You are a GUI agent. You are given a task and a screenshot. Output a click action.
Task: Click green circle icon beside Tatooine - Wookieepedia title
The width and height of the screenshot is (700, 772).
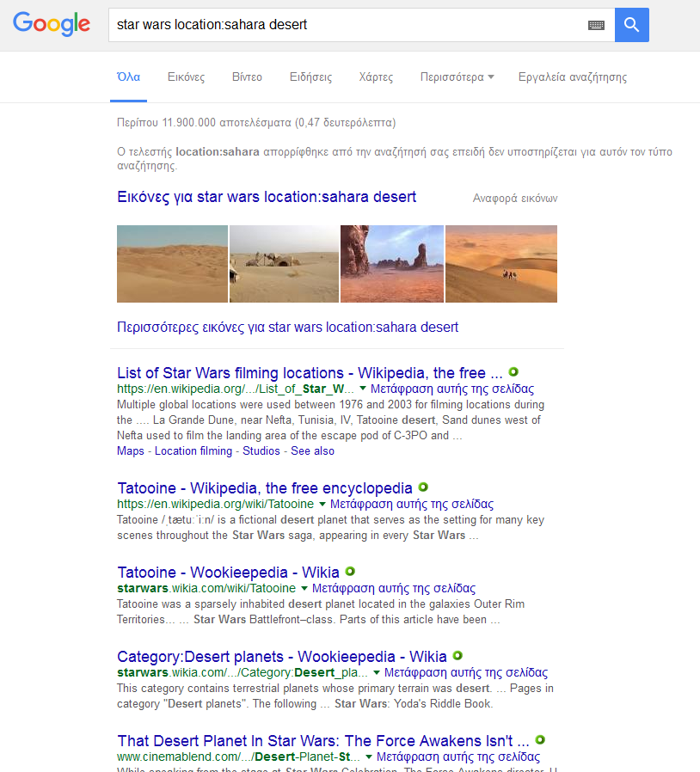pos(350,572)
